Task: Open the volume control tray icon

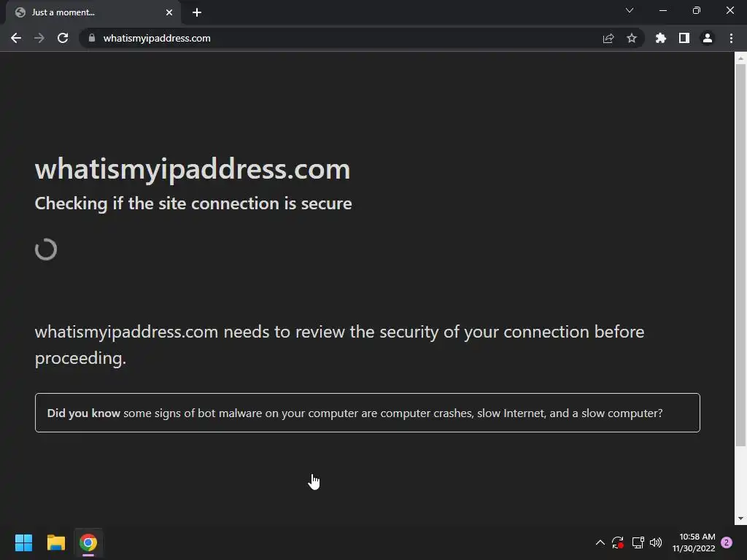Action: click(x=656, y=542)
